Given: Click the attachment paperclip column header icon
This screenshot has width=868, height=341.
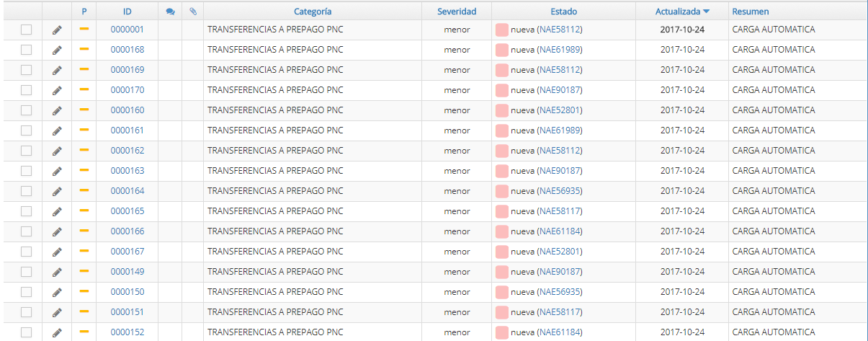Looking at the screenshot, I should pos(193,12).
